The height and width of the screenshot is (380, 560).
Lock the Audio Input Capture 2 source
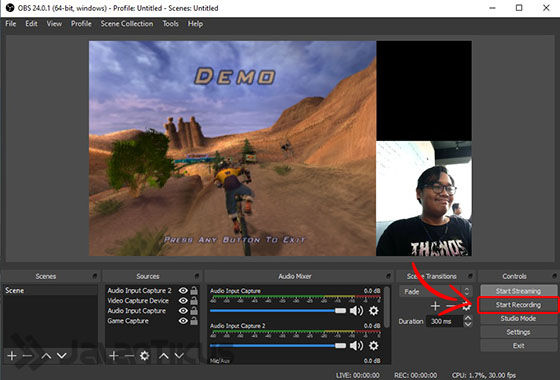coord(194,290)
